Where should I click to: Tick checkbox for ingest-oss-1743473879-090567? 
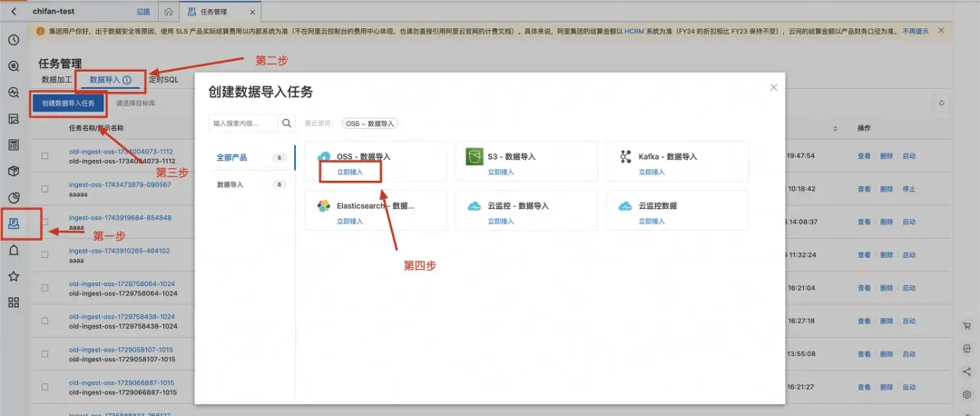point(45,189)
